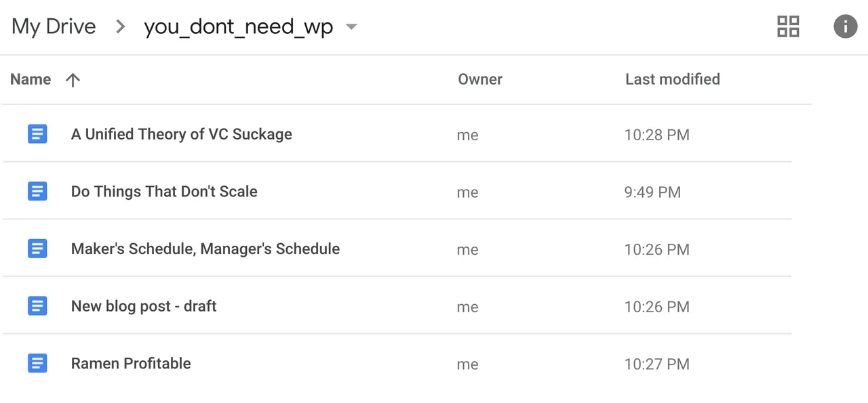868x403 pixels.
Task: Open the view details info icon
Action: click(845, 26)
